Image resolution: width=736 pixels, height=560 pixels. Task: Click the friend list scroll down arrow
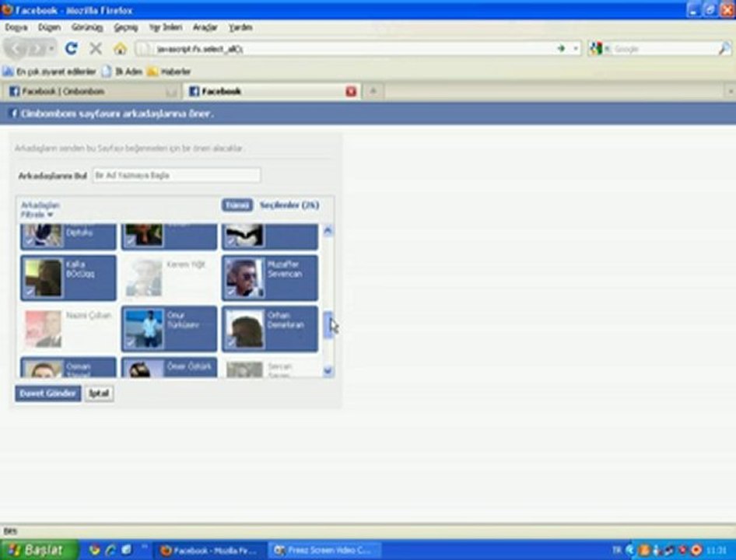328,371
